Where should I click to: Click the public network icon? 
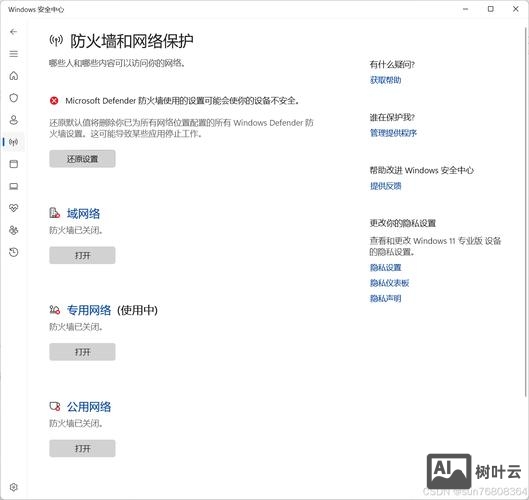[54, 406]
